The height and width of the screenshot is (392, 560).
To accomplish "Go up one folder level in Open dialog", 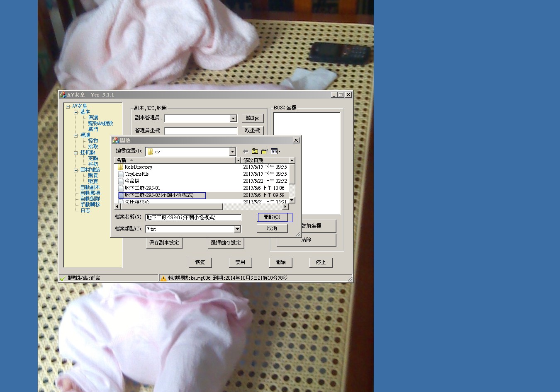I will (x=255, y=151).
